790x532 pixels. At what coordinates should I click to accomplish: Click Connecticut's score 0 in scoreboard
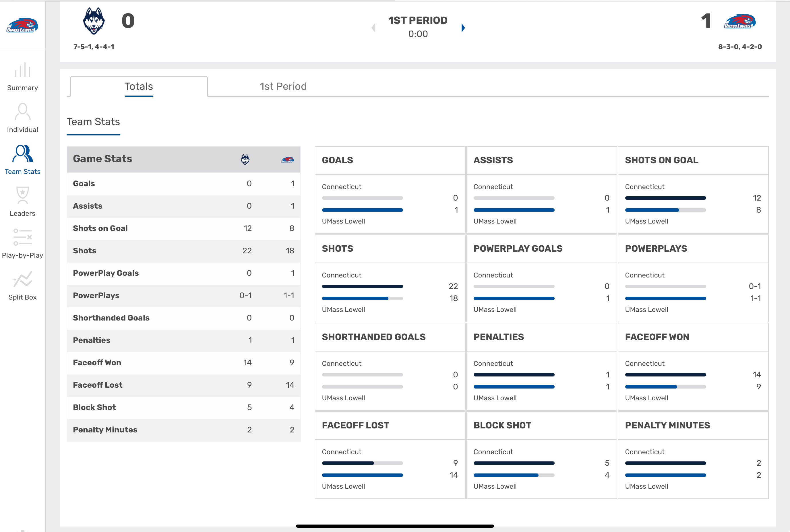coord(128,21)
